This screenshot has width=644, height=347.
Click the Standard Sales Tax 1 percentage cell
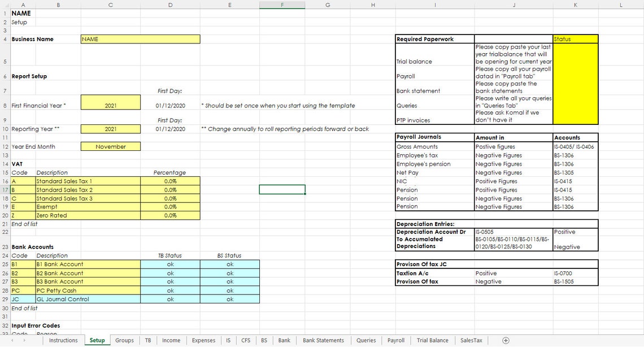click(x=170, y=181)
